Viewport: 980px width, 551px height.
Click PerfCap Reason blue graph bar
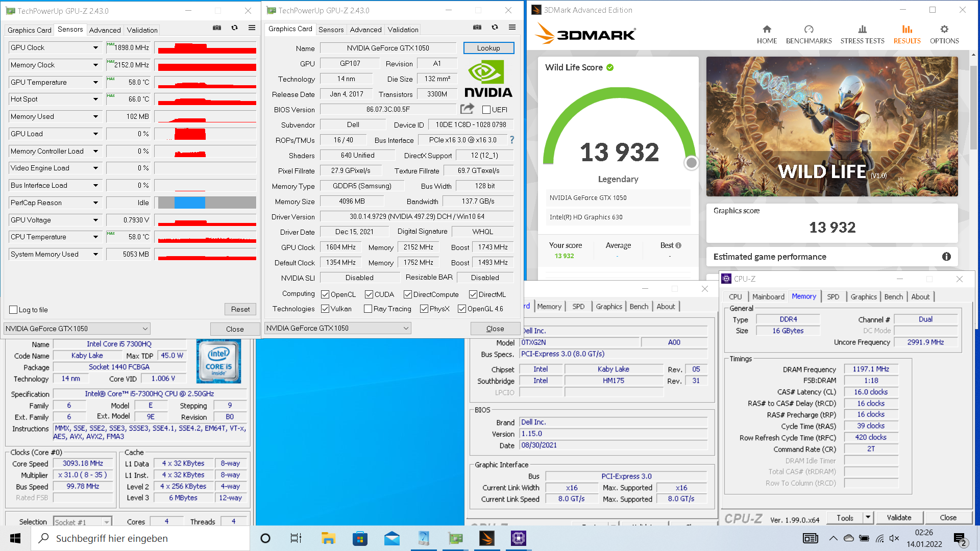189,203
